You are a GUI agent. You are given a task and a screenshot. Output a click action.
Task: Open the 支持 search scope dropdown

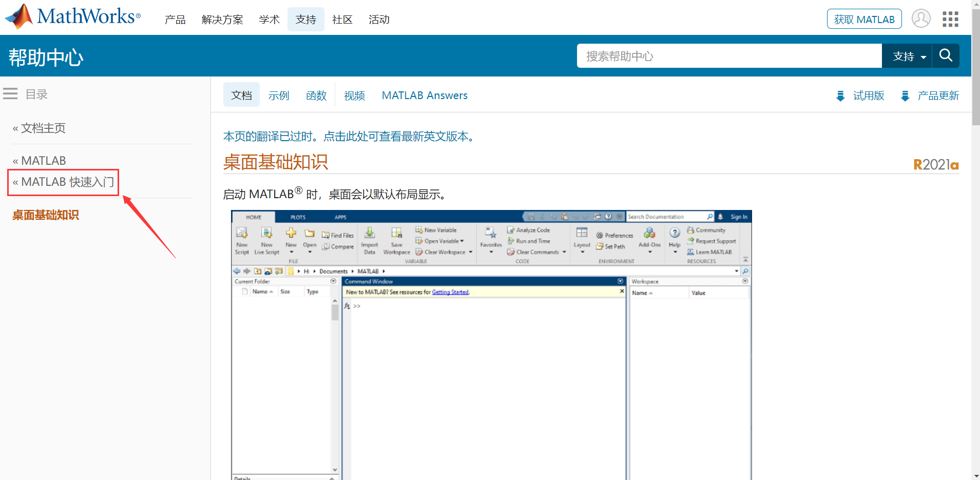point(908,56)
